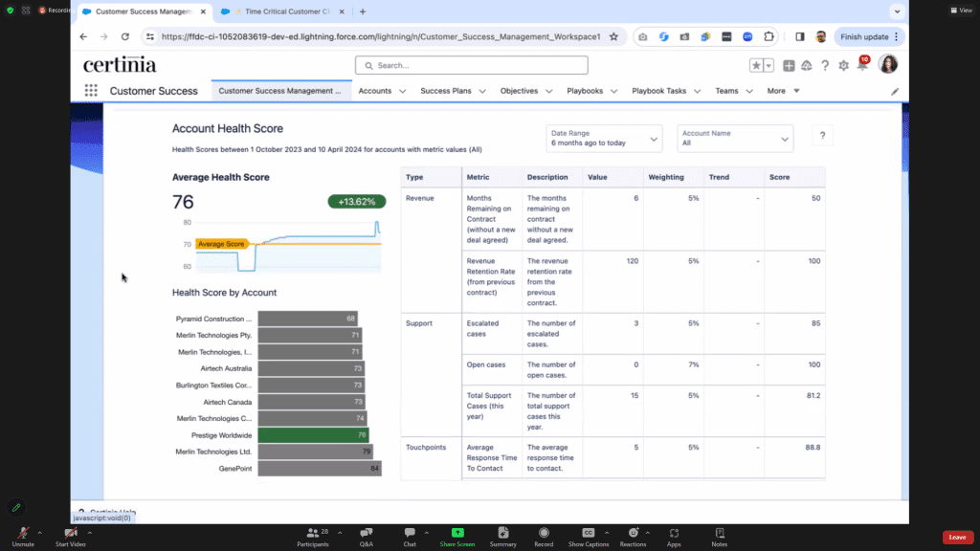Open a new Chrome tab

click(x=363, y=11)
